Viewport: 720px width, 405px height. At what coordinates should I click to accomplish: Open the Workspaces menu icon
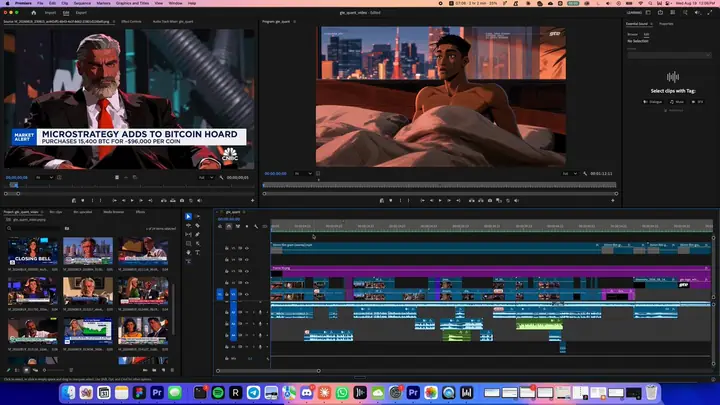click(x=648, y=13)
